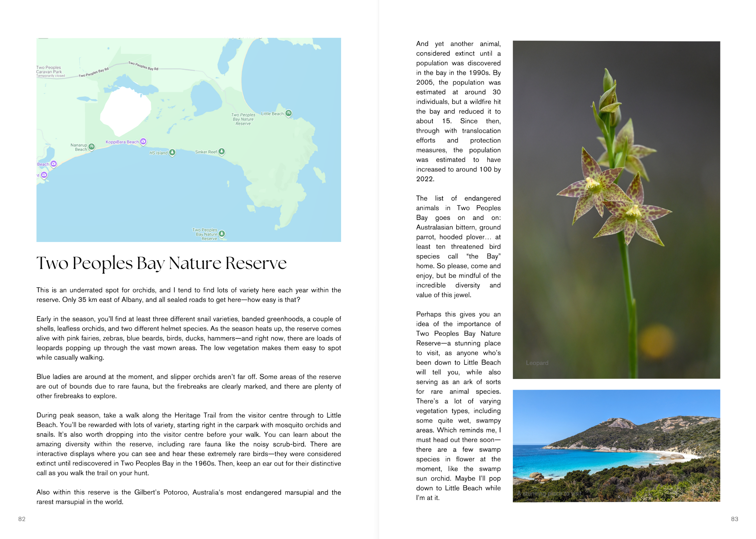Click page number 83
The width and height of the screenshot is (756, 539).
734,519
